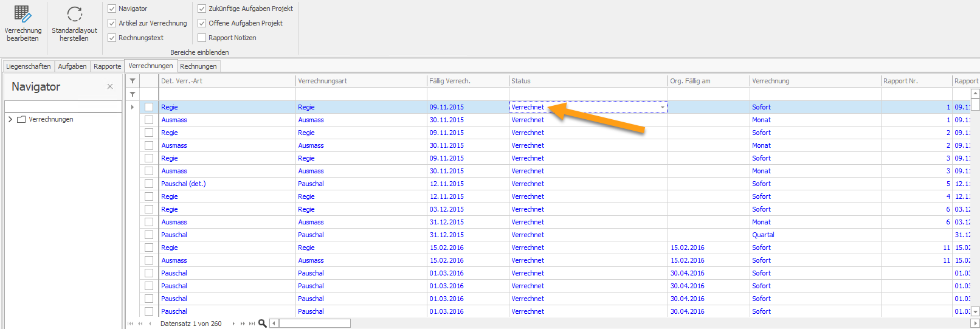The width and height of the screenshot is (980, 329).
Task: Click the Verrechnungen folder icon in Navigator
Action: coord(21,119)
